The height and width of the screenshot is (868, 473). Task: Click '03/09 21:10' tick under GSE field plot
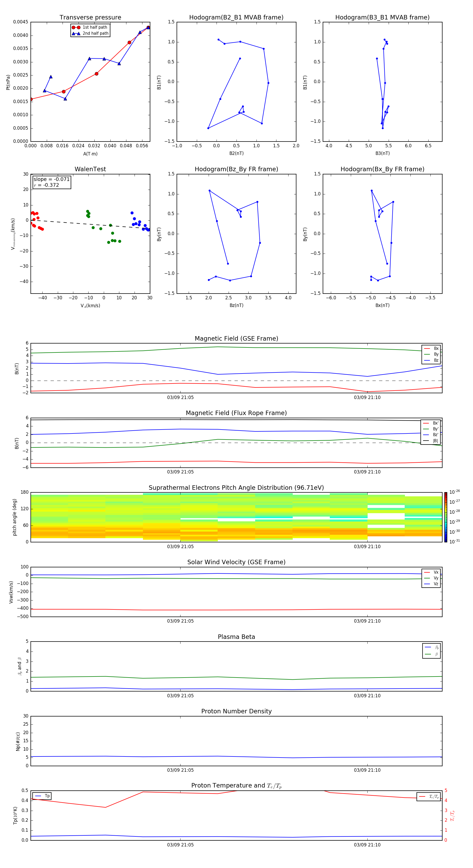pyautogui.click(x=367, y=398)
